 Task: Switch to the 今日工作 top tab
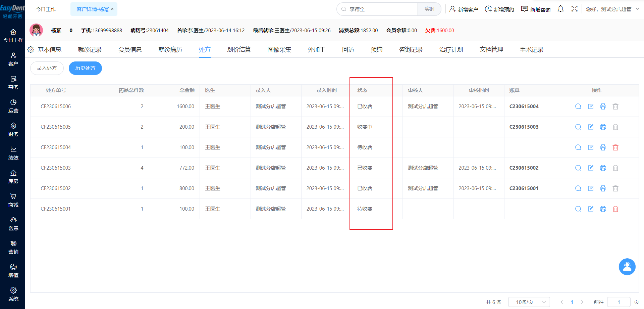pyautogui.click(x=46, y=9)
